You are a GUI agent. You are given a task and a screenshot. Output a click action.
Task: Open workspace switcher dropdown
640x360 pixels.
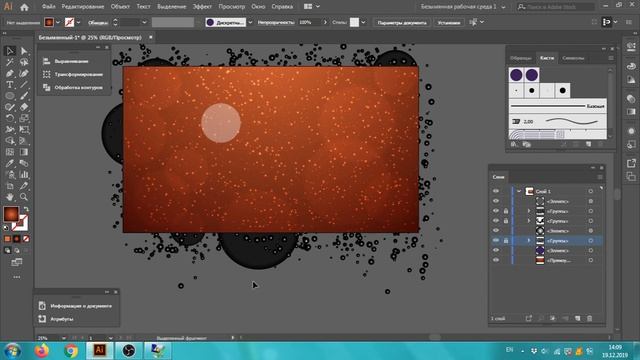pos(503,7)
